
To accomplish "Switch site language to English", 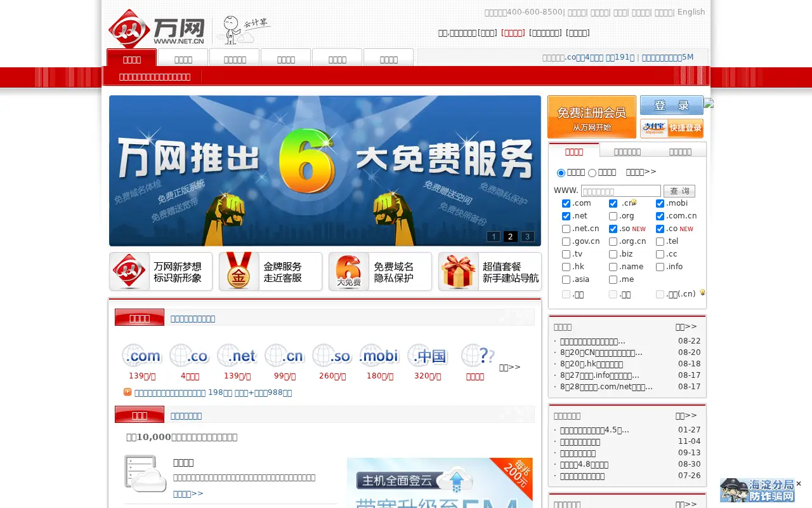I will (691, 12).
